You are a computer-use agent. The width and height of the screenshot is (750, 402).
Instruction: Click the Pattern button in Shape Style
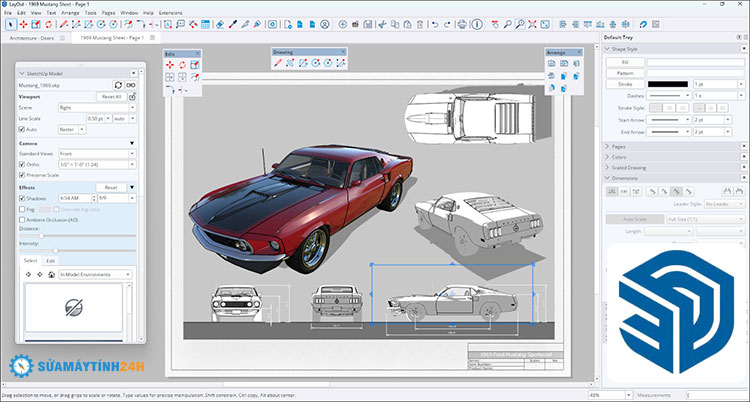(x=625, y=73)
